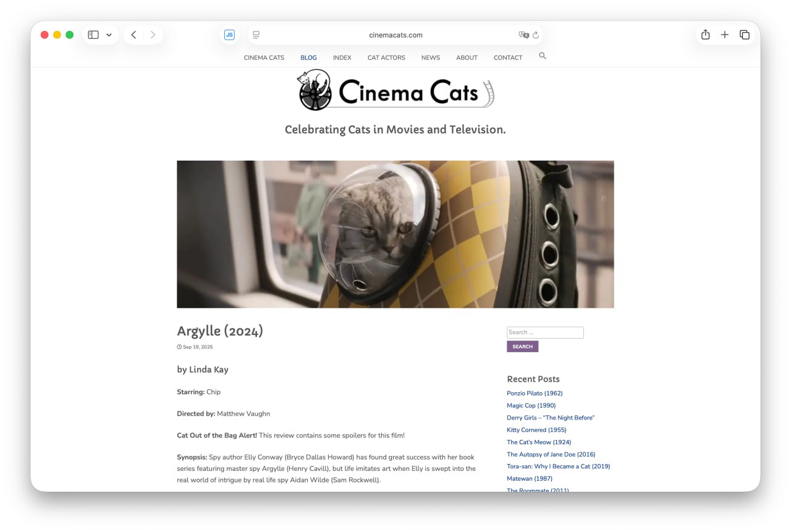Click the purple SEARCH button
The image size is (791, 532).
[522, 347]
